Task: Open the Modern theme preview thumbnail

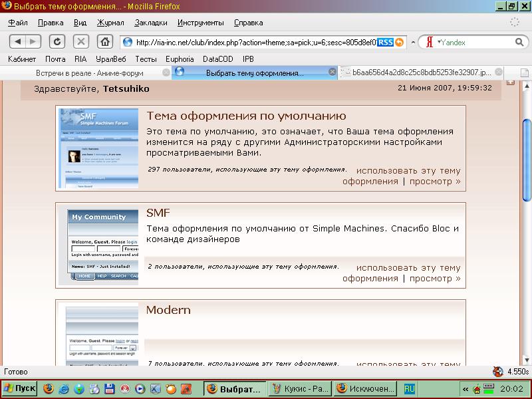Action: (x=98, y=334)
